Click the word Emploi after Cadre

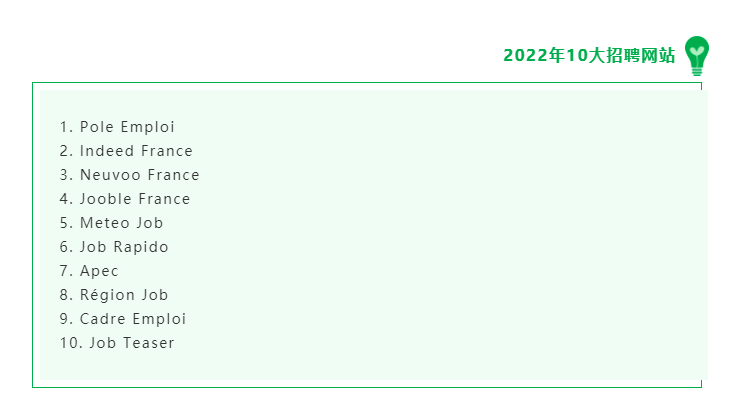coord(159,319)
